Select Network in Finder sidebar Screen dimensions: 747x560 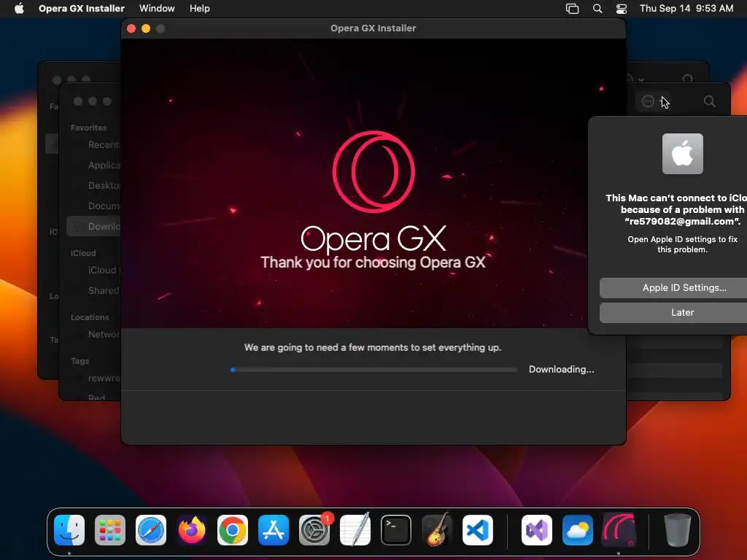point(104,334)
